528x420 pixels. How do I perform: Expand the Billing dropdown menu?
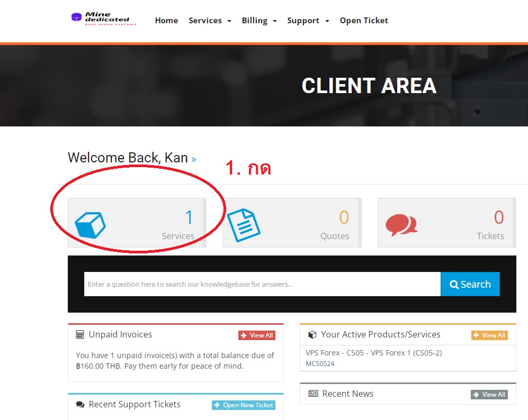(x=259, y=21)
